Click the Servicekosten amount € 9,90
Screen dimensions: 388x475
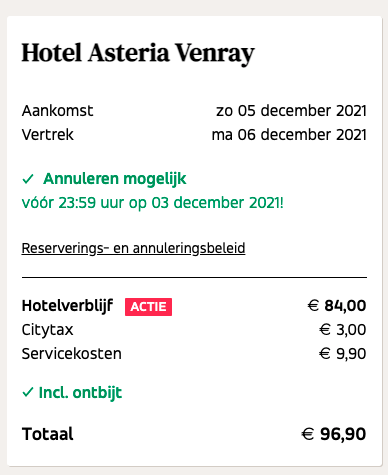342,354
